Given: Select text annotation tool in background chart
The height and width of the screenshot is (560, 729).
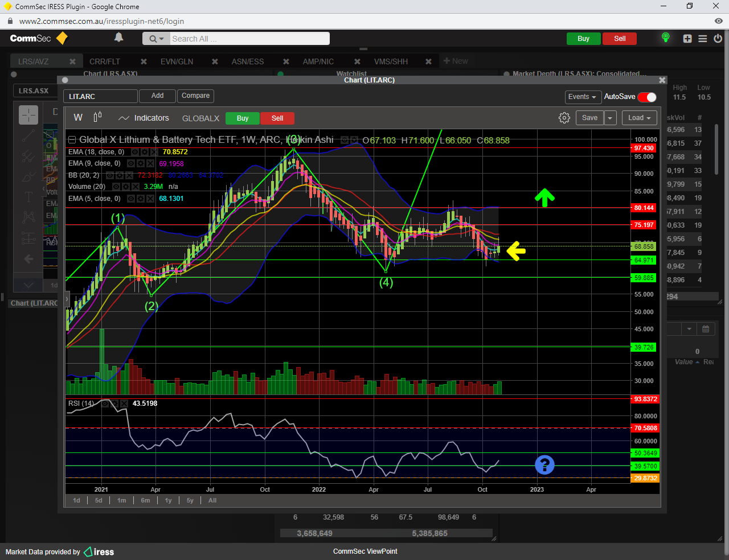Looking at the screenshot, I should [28, 196].
